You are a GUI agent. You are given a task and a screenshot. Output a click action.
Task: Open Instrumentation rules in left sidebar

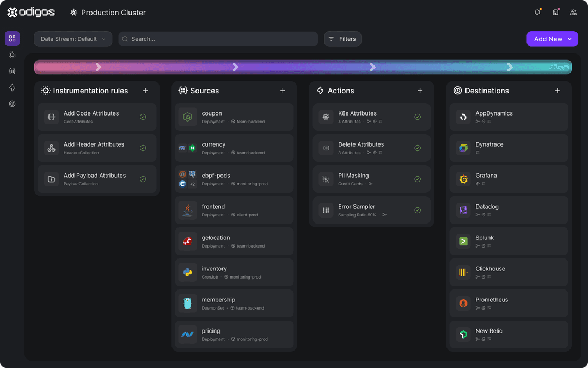12,55
